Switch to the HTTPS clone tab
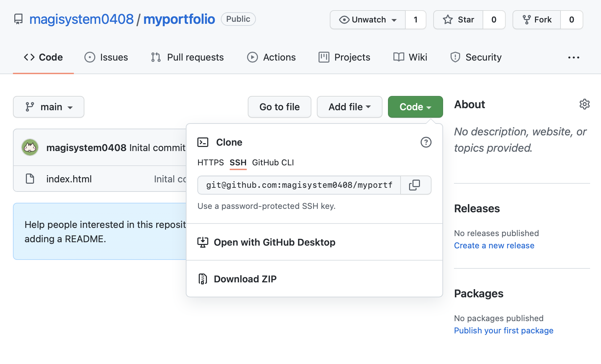Image resolution: width=601 pixels, height=364 pixels. coord(210,163)
